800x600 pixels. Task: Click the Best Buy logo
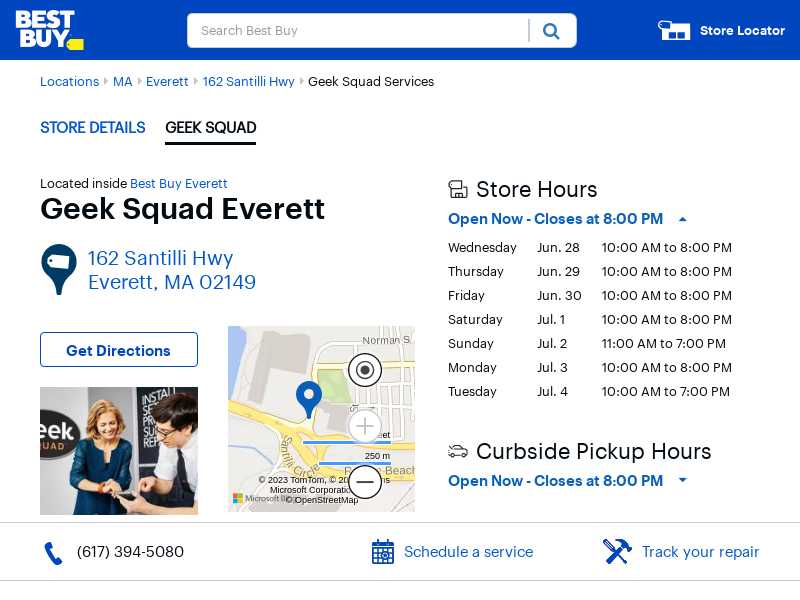tap(49, 30)
